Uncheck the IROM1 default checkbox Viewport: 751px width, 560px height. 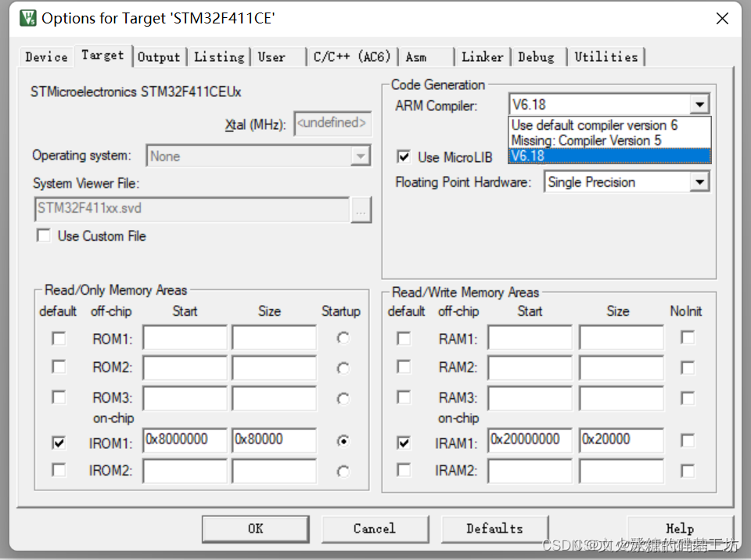pyautogui.click(x=59, y=443)
